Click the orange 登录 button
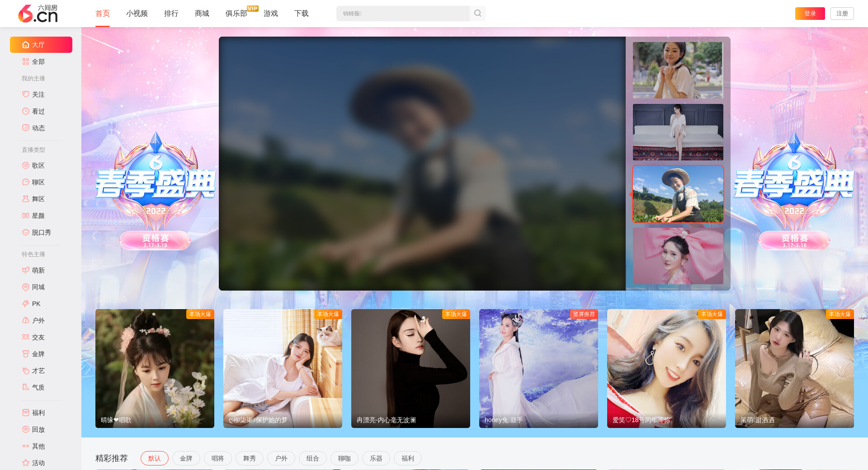The image size is (868, 470). (810, 14)
